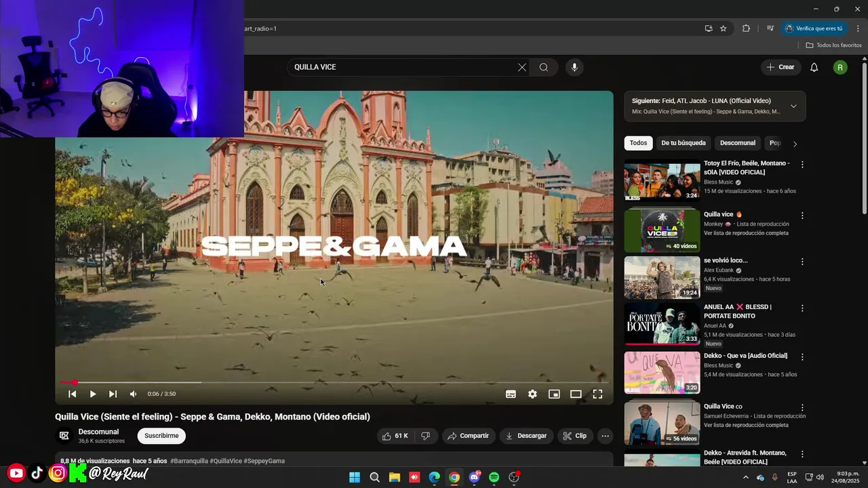This screenshot has width=868, height=488.
Task: Open options for Quilla vice Monkey playlist
Action: (802, 216)
